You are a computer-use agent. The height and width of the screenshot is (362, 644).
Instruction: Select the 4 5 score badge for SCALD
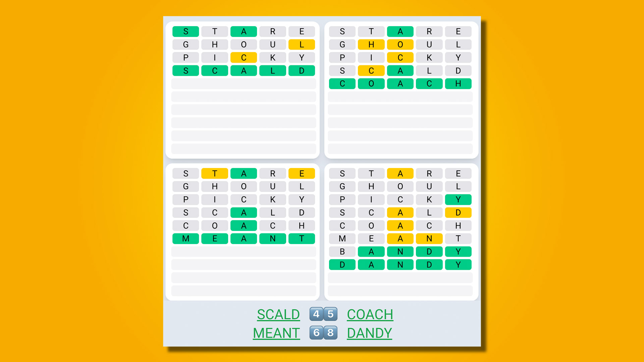click(323, 314)
